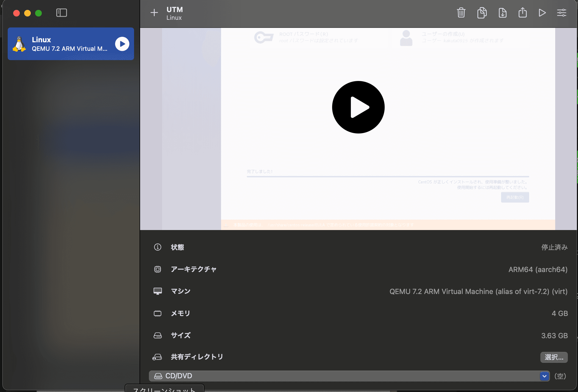Share the VM using the share icon

(523, 13)
